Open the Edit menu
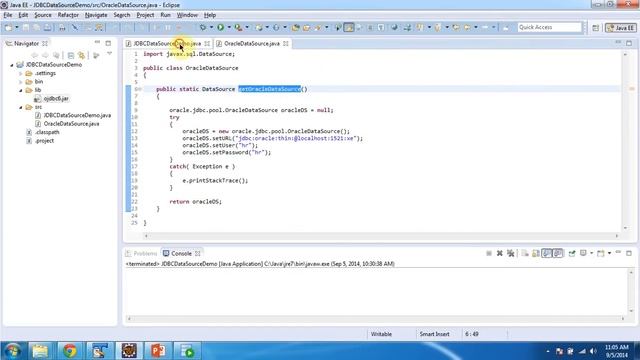 tap(23, 15)
